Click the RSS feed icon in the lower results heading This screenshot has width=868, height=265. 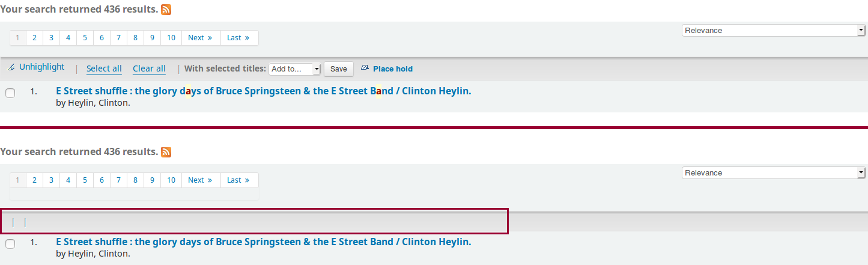point(166,152)
